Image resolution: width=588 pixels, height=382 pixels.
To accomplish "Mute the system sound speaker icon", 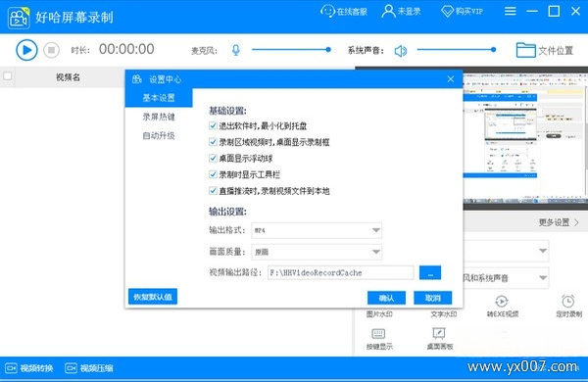I will [401, 51].
